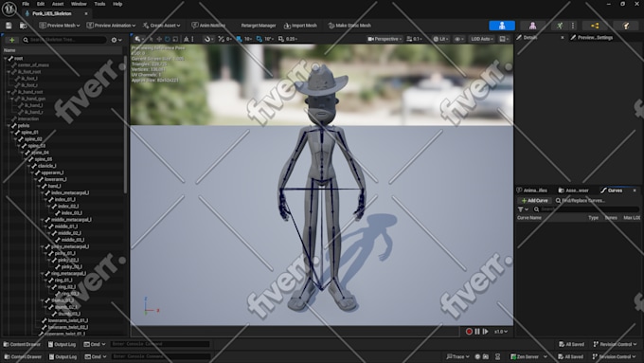Click the Create Asset button
Image resolution: width=644 pixels, height=363 pixels.
161,26
